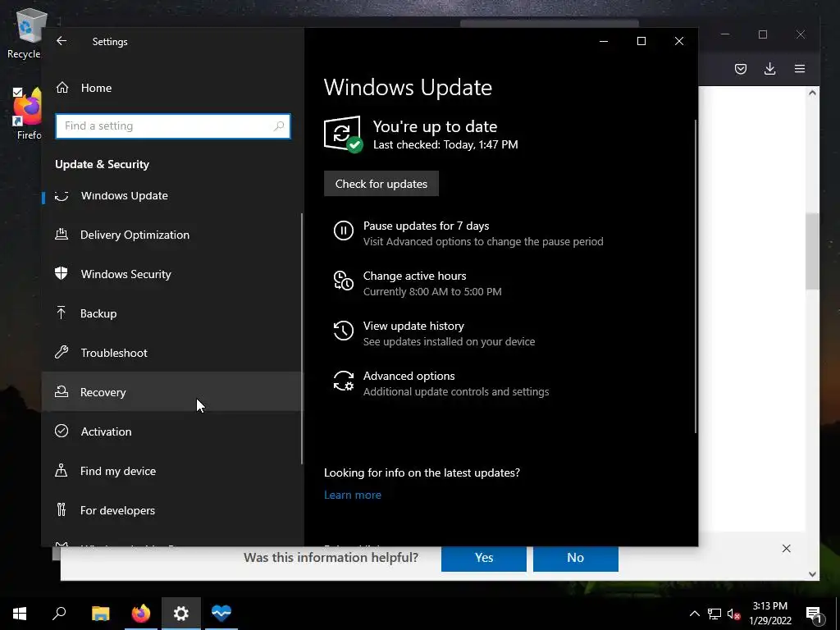
Task: Open Windows Security page
Action: coord(172,274)
